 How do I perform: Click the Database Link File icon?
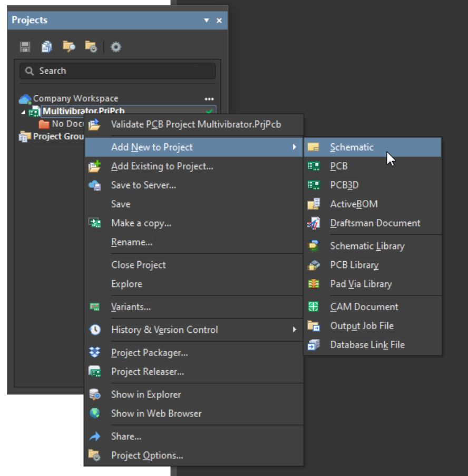point(314,345)
